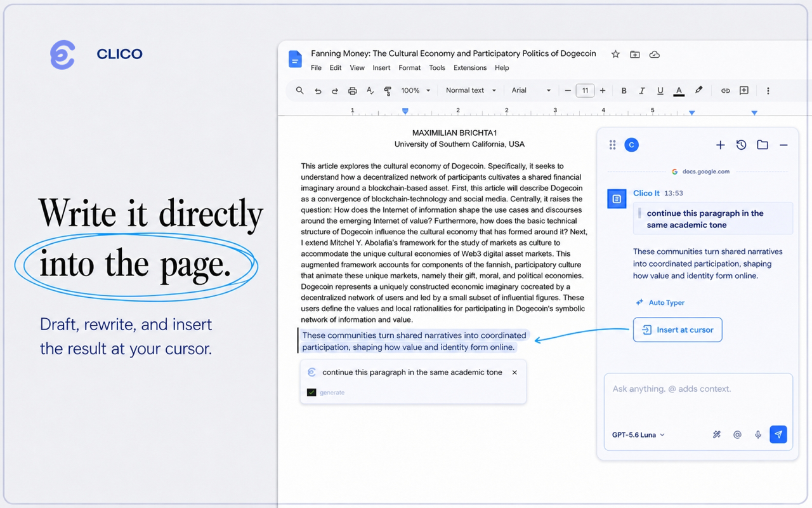Click Insert at cursor

point(678,330)
